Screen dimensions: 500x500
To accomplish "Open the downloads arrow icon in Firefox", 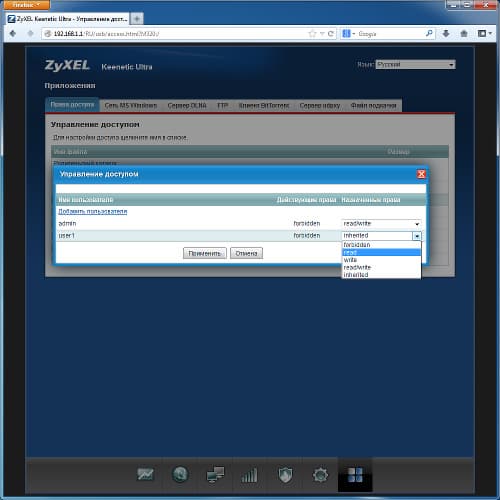I will click(x=446, y=33).
